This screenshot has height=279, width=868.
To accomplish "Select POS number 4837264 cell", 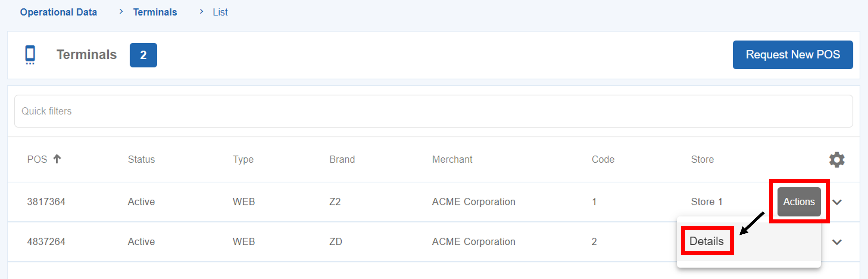I will coord(46,241).
